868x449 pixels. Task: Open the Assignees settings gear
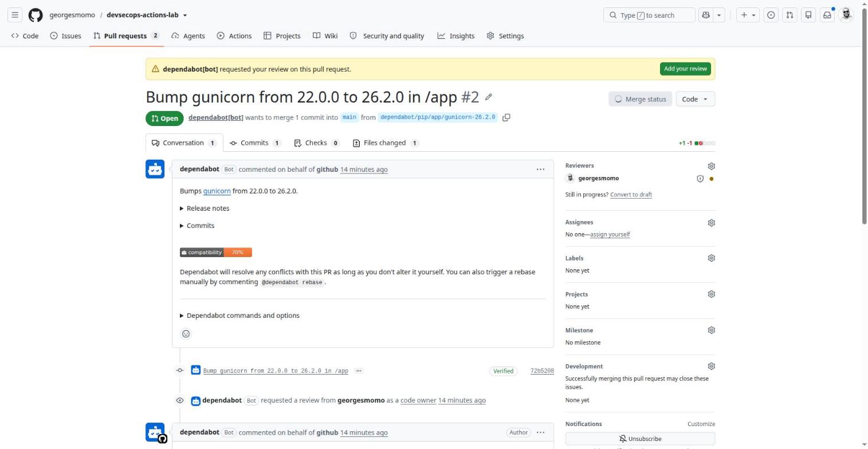[x=711, y=223]
